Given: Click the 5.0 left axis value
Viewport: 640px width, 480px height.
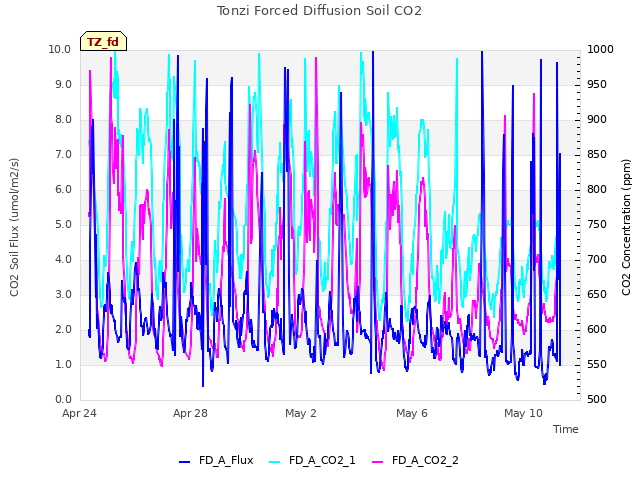Looking at the screenshot, I should [x=63, y=224].
